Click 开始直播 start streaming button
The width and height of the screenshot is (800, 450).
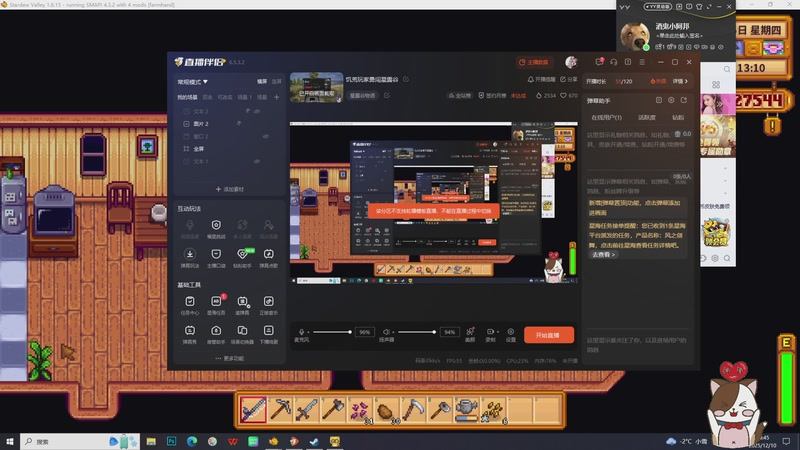(548, 335)
